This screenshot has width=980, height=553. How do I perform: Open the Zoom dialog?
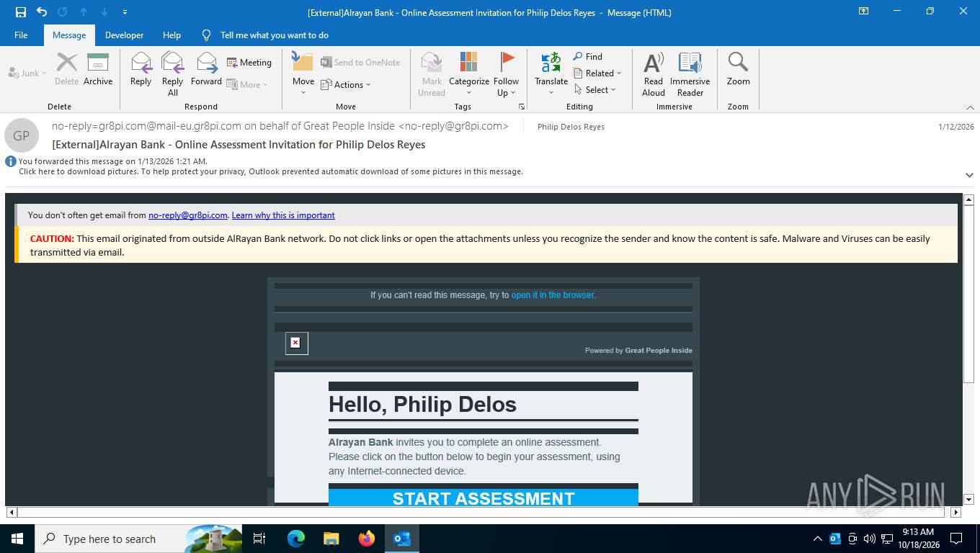click(x=738, y=69)
